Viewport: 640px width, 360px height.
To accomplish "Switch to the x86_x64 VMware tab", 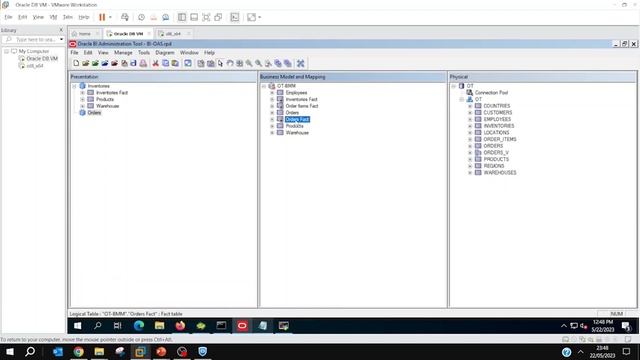I will coord(173,33).
